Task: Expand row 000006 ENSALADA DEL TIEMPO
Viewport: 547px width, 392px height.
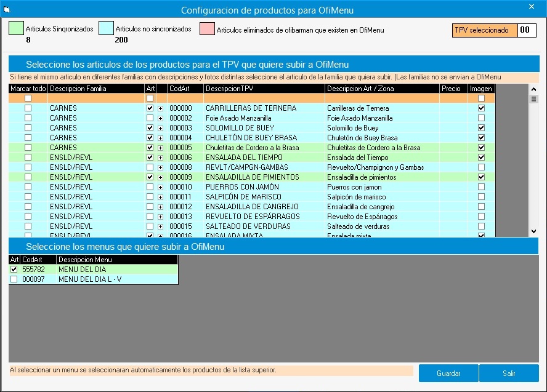Action: pyautogui.click(x=161, y=158)
